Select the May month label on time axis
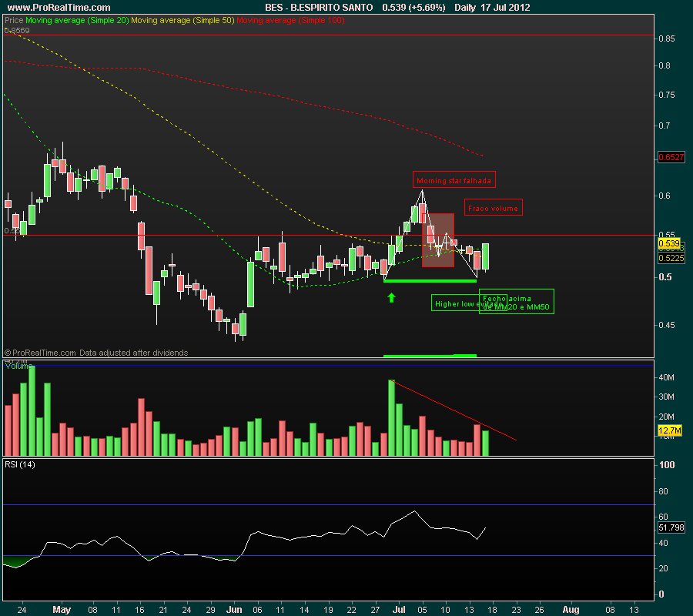693x616 pixels. click(x=62, y=610)
